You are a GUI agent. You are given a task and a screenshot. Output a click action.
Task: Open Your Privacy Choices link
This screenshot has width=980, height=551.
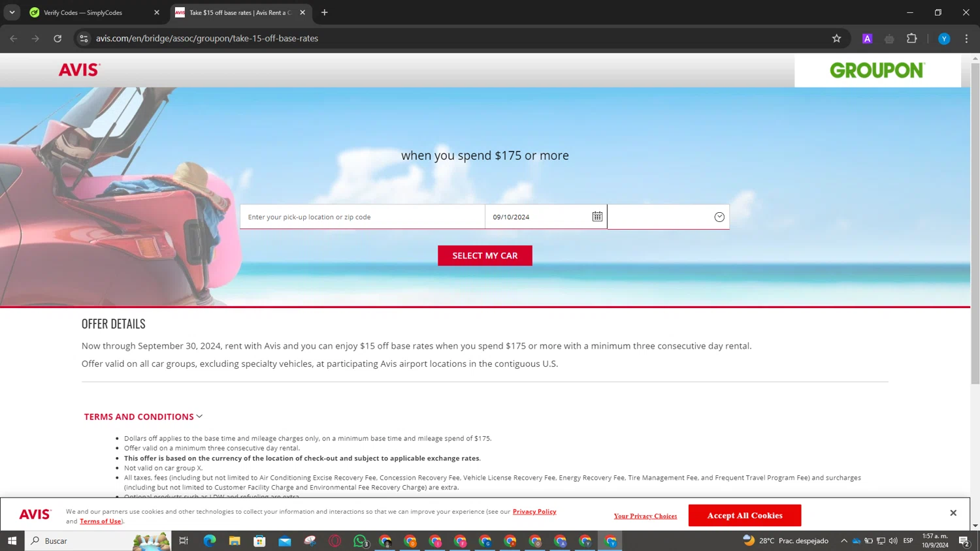(645, 516)
